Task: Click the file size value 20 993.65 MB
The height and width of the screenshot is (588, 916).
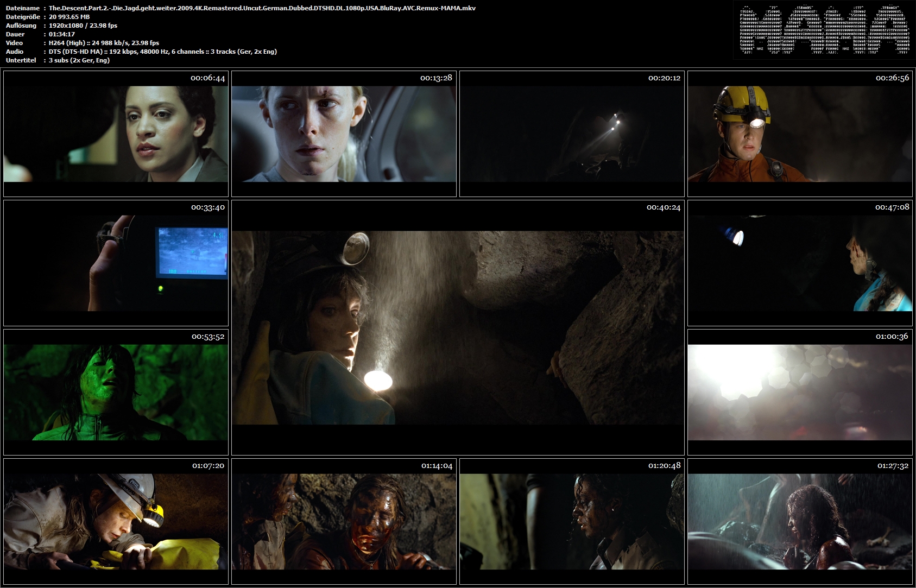Action: (70, 17)
